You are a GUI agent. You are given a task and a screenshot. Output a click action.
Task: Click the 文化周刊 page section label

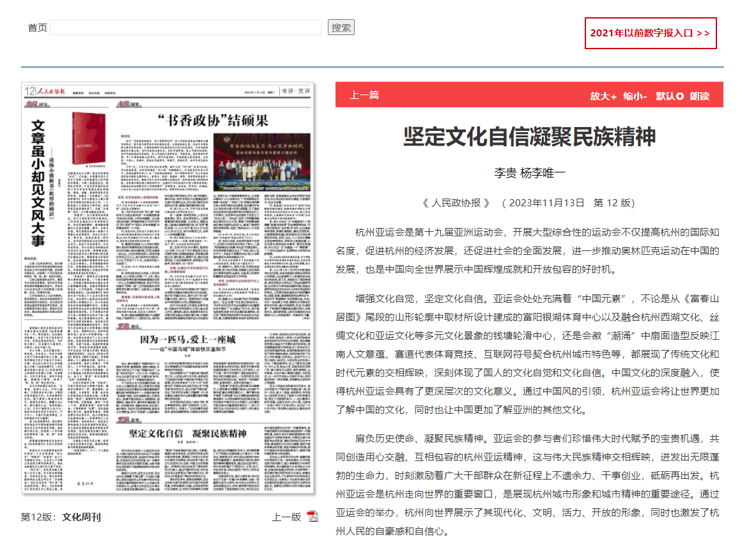81,517
